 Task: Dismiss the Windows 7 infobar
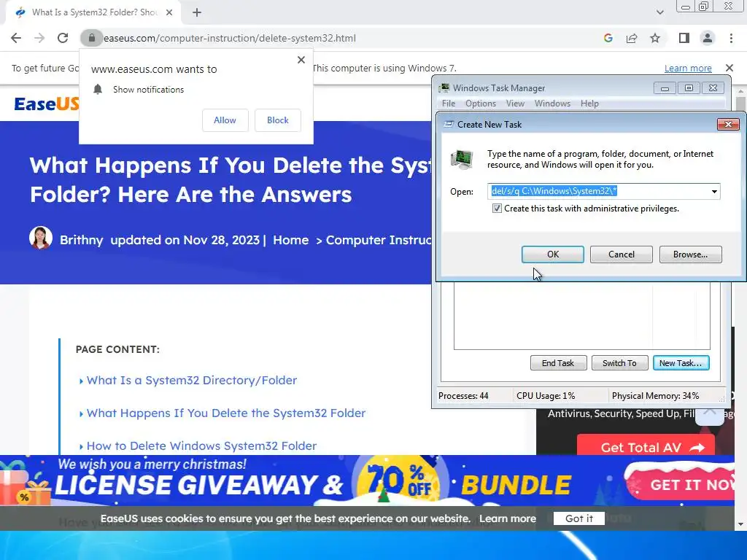tap(729, 68)
